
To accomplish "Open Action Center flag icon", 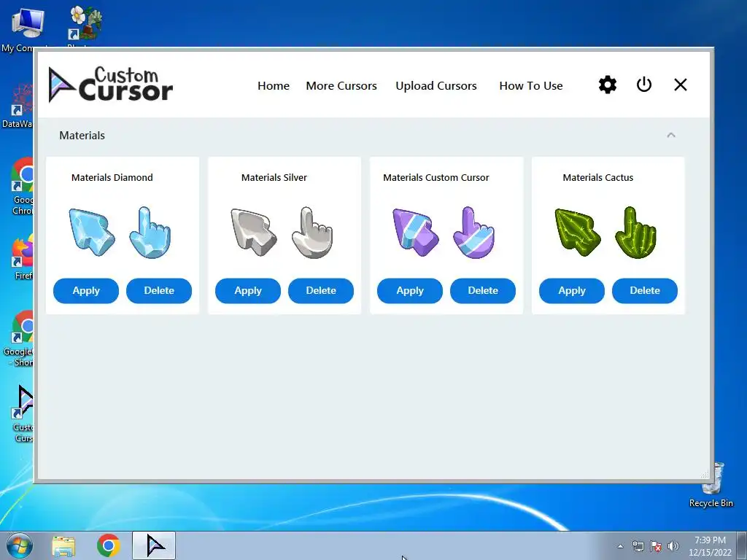I will (656, 546).
